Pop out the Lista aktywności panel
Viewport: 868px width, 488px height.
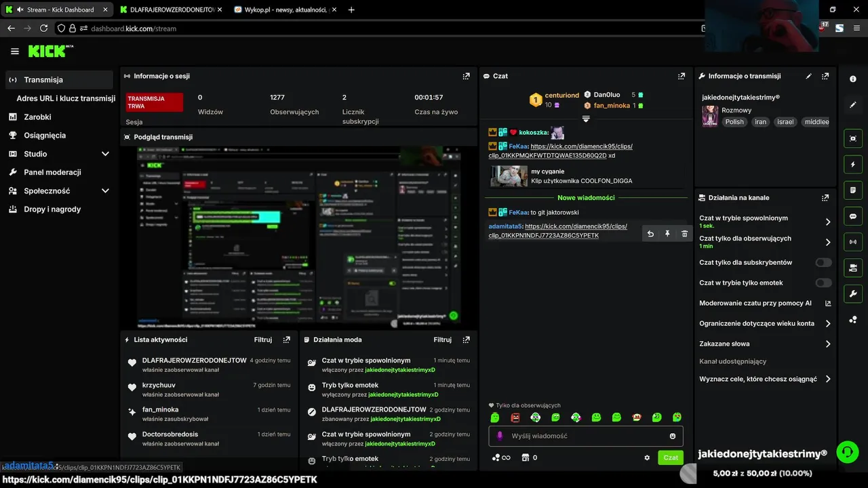coord(286,340)
